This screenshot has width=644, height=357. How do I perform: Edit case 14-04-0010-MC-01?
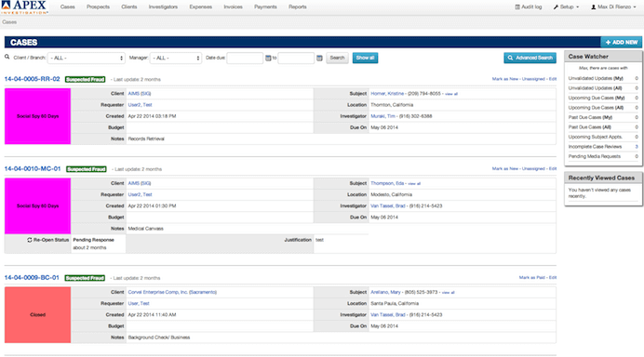click(x=553, y=168)
